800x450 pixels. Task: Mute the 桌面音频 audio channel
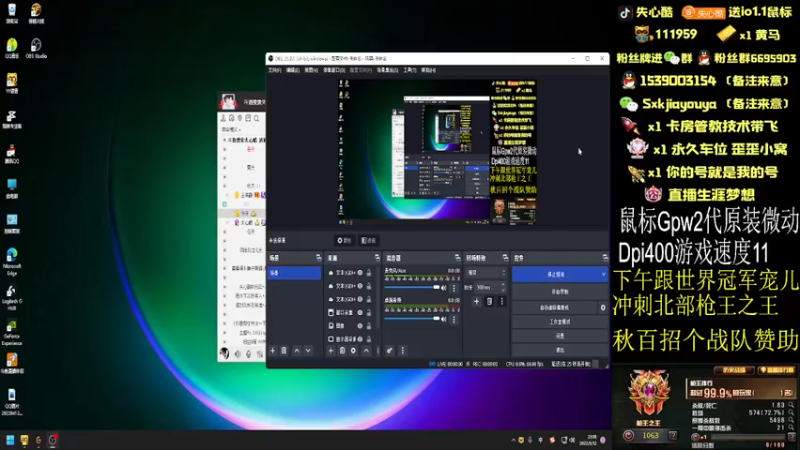(444, 319)
